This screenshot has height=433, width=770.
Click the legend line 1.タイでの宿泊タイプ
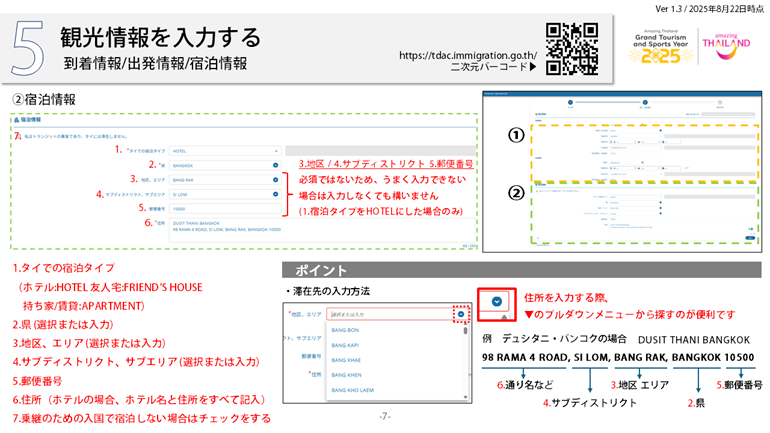click(64, 268)
